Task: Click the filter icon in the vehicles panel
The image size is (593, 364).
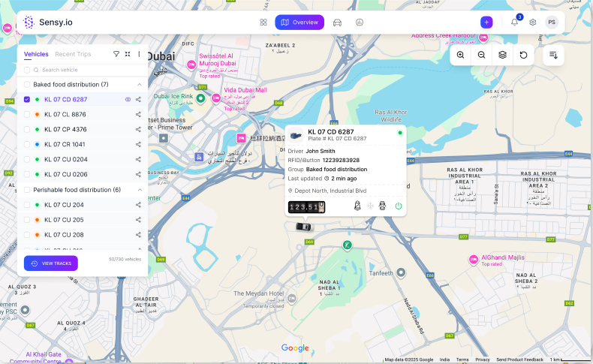Action: pos(116,54)
